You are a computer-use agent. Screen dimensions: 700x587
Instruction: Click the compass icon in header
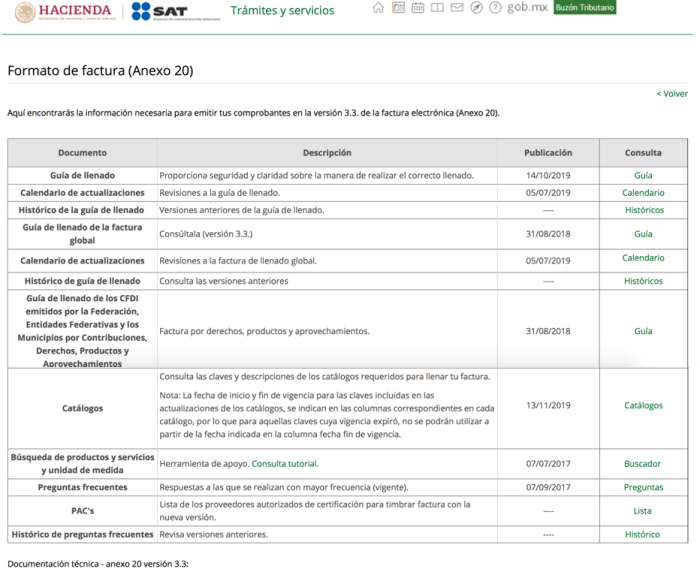click(x=477, y=9)
